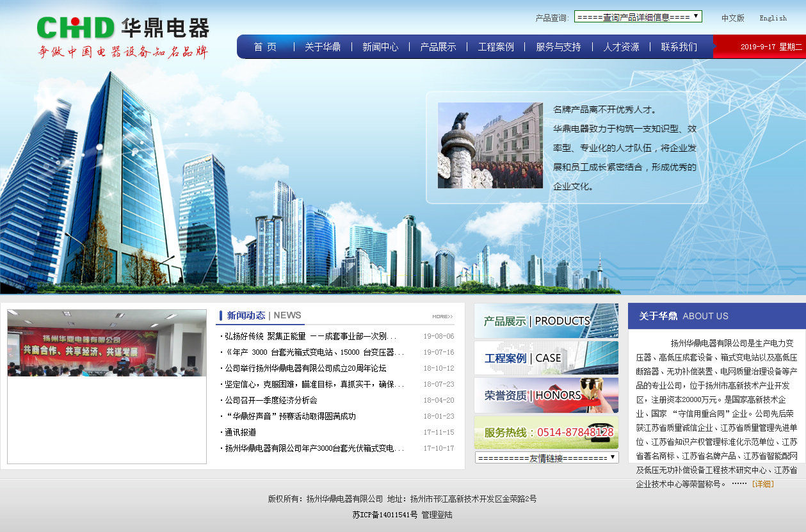Viewport: 806px width, 532px height.
Task: Click the news date 18-01-23
Action: pyautogui.click(x=439, y=416)
